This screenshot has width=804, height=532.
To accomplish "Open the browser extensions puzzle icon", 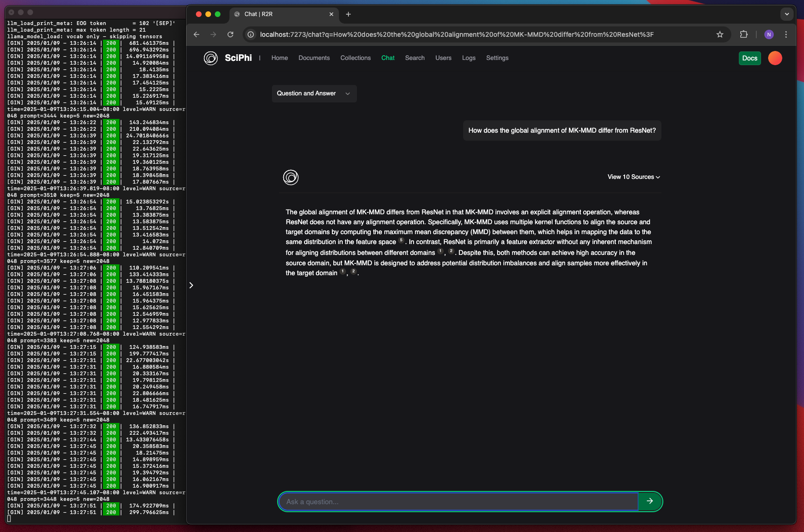I will (744, 34).
